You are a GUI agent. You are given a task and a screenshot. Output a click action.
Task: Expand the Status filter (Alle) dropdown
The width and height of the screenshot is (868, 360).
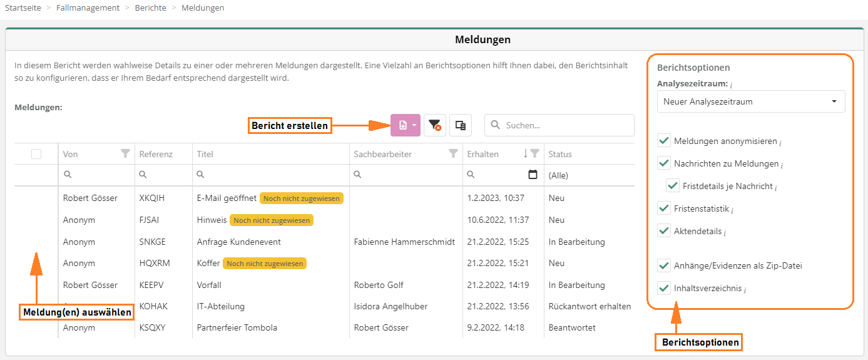pyautogui.click(x=587, y=176)
